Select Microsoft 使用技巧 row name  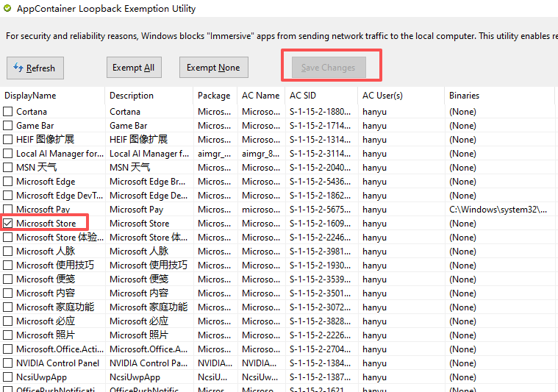tap(55, 266)
